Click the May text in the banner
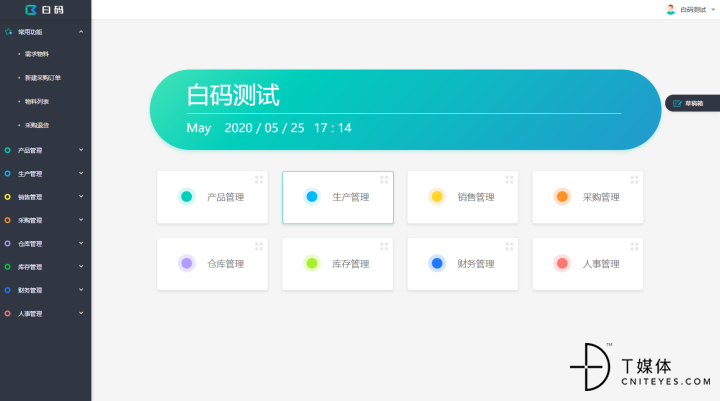720x401 pixels. tap(198, 128)
